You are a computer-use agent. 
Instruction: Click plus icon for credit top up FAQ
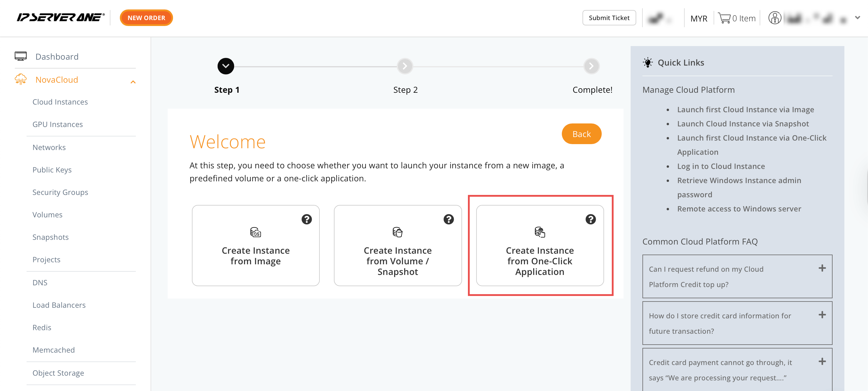(822, 268)
